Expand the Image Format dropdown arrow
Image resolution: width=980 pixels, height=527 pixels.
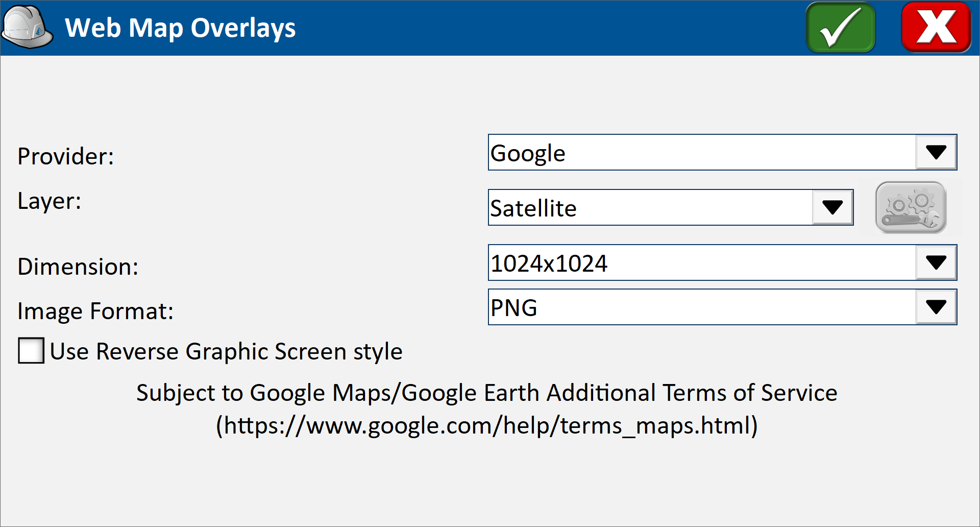pyautogui.click(x=936, y=307)
